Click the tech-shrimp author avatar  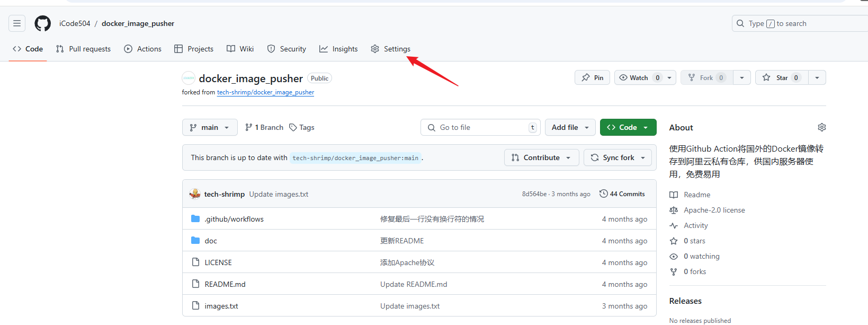195,194
